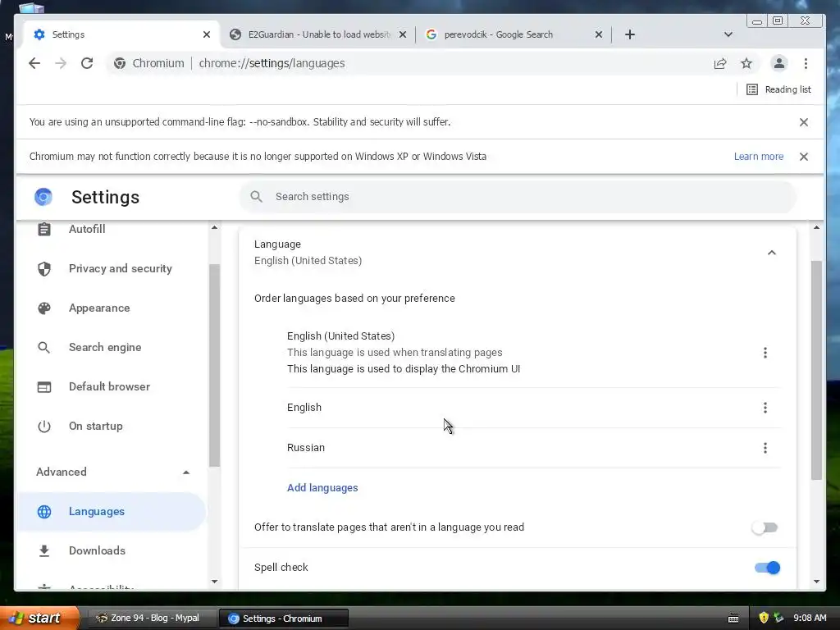Viewport: 840px width, 630px height.
Task: Click the forward navigation arrow
Action: pos(61,63)
